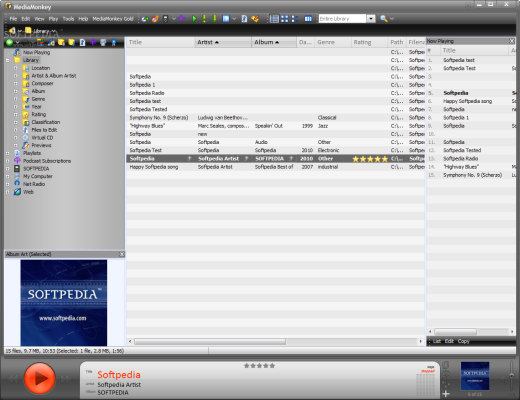Screen dimensions: 520x400
Task: Expand the Playlists tree node
Action: (8, 153)
